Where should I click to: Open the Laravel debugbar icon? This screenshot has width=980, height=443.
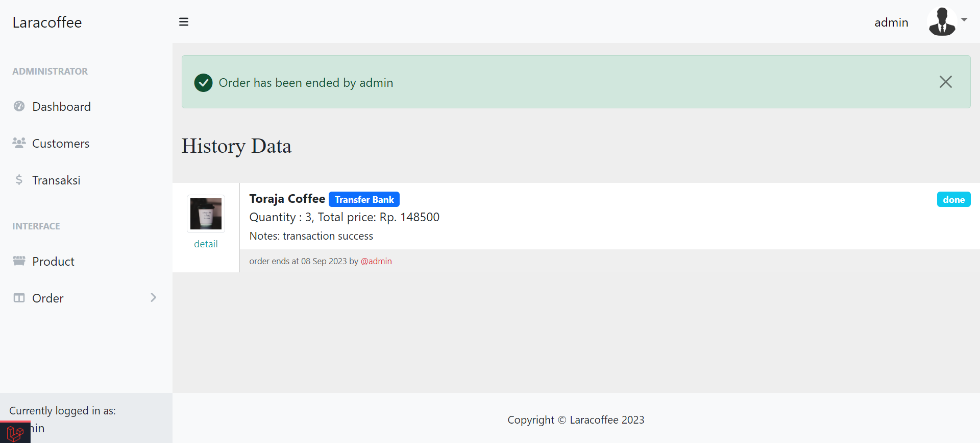click(x=15, y=433)
